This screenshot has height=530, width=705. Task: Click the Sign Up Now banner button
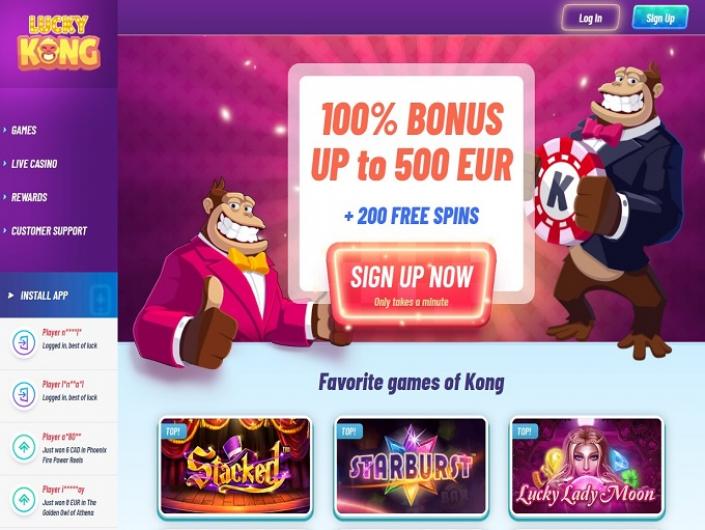(411, 283)
